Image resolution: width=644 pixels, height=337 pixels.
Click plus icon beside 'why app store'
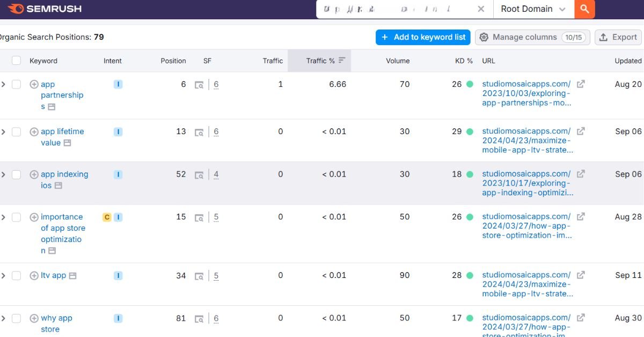[34, 318]
